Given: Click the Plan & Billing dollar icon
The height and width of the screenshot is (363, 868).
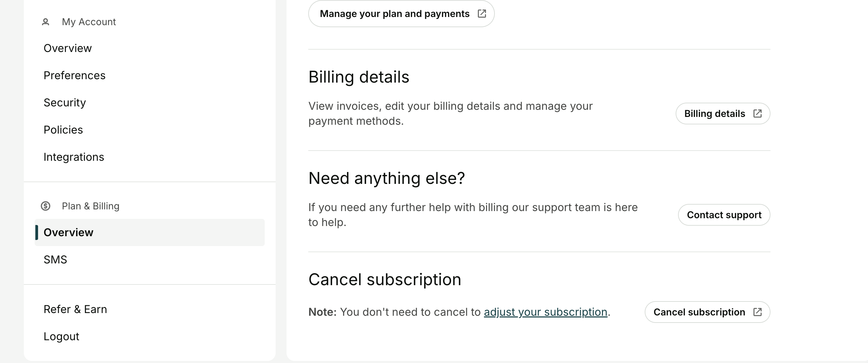Looking at the screenshot, I should pos(46,206).
